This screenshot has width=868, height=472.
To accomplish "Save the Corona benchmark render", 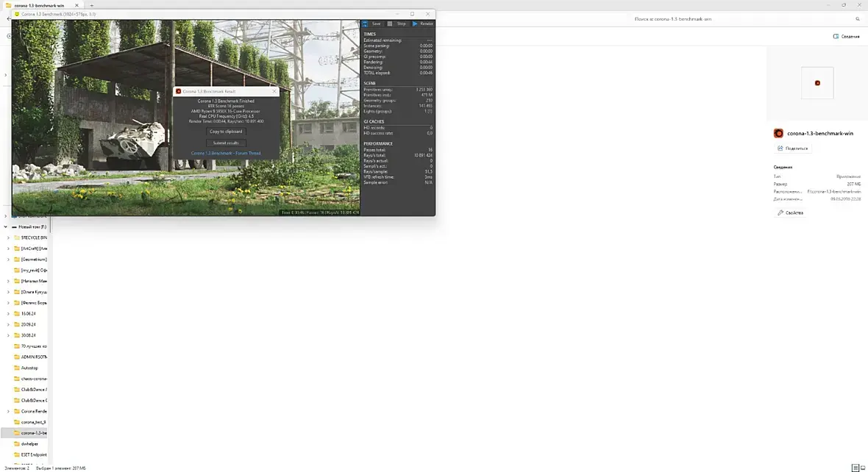I will point(372,24).
